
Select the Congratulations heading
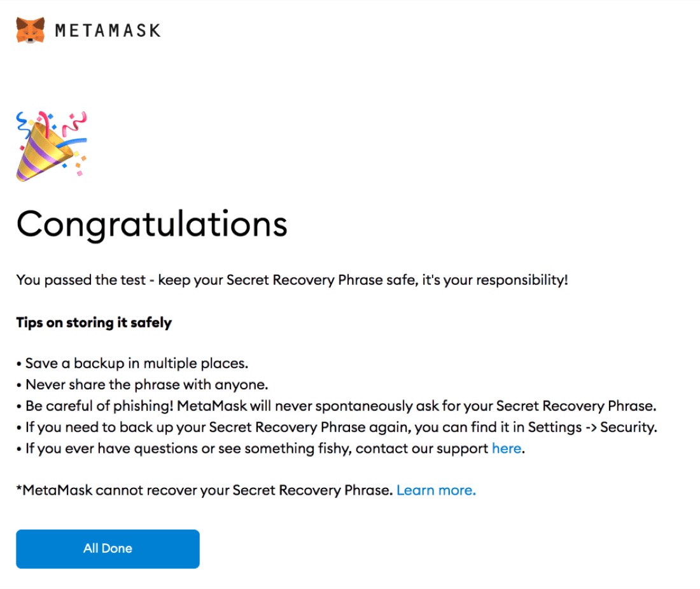coord(152,225)
